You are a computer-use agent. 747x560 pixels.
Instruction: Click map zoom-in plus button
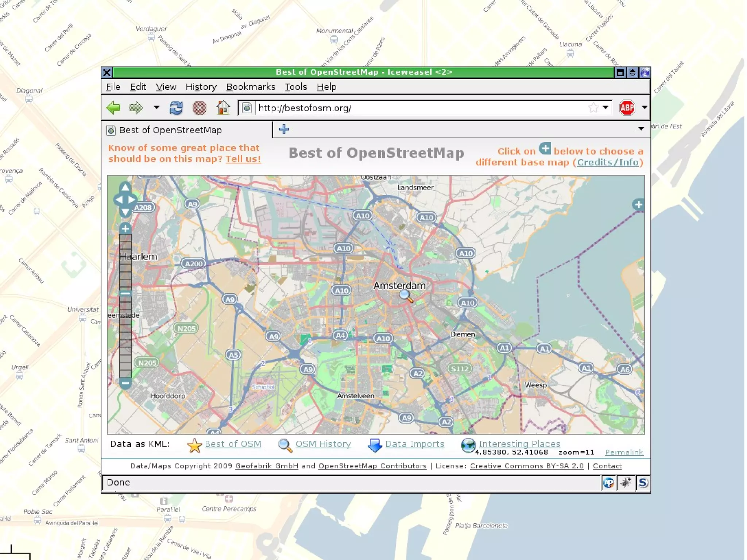[125, 229]
